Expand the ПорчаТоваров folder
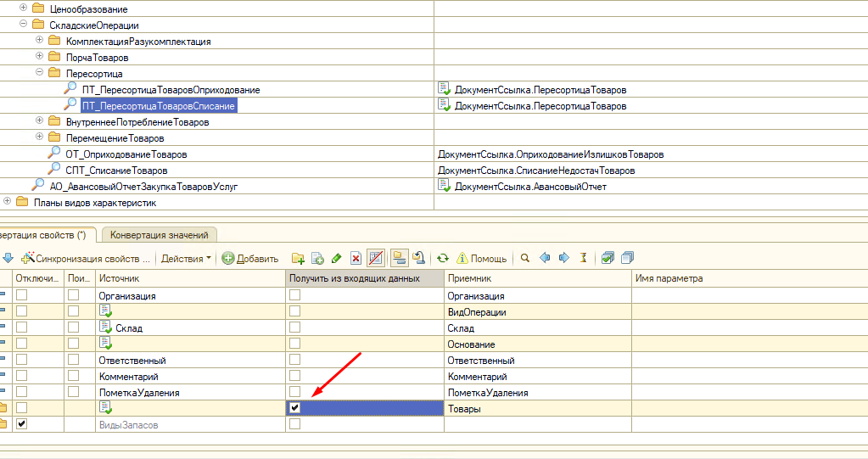 click(40, 58)
